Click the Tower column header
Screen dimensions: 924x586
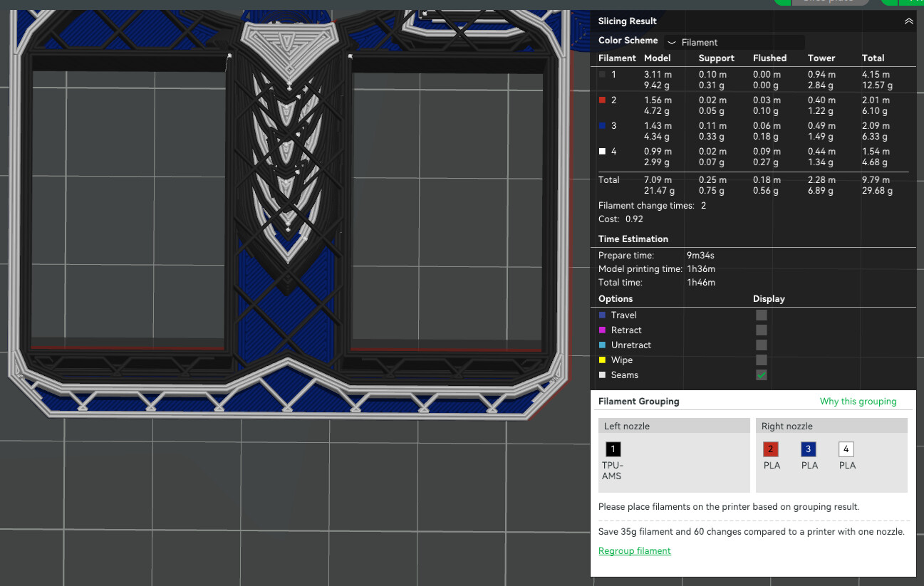point(821,58)
